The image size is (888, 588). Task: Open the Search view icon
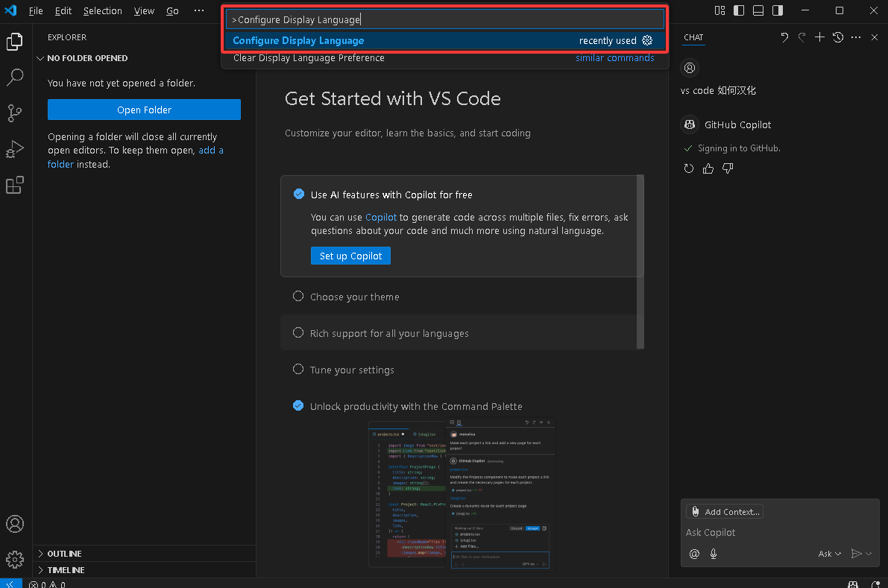15,77
